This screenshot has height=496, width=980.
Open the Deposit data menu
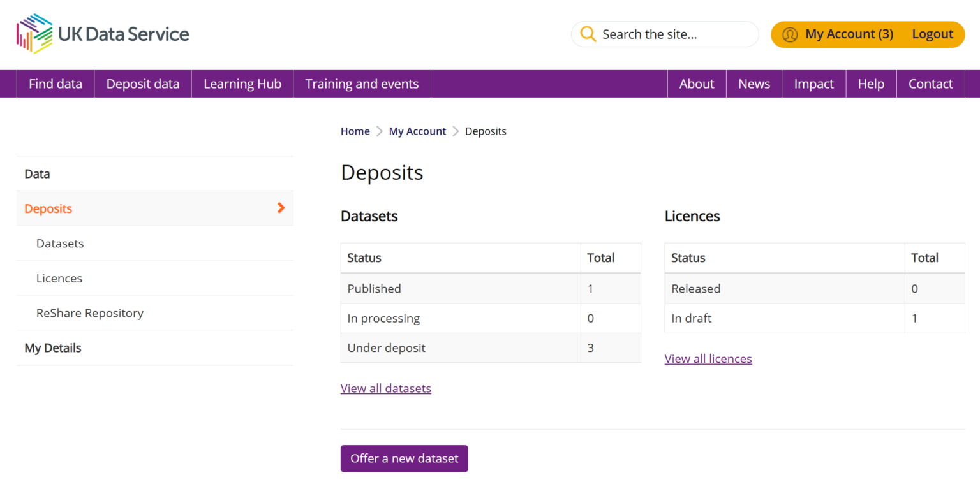pos(142,84)
